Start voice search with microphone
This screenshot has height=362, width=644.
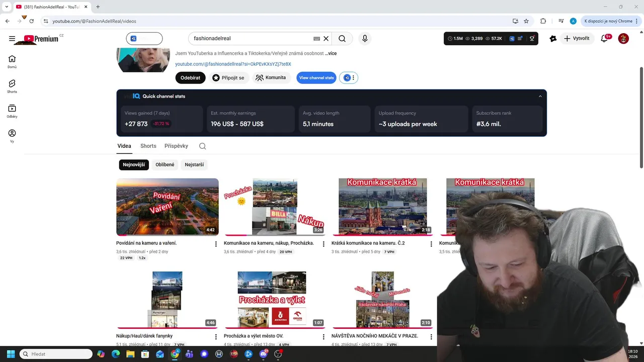pos(365,38)
